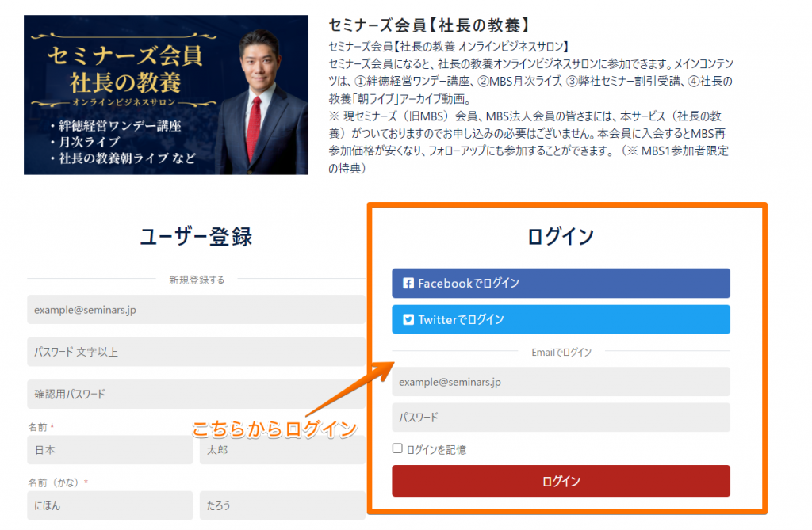Open the セミナーズ会員 社長の教養 banner image
Viewport: 812px width, 530px height.
click(x=166, y=95)
